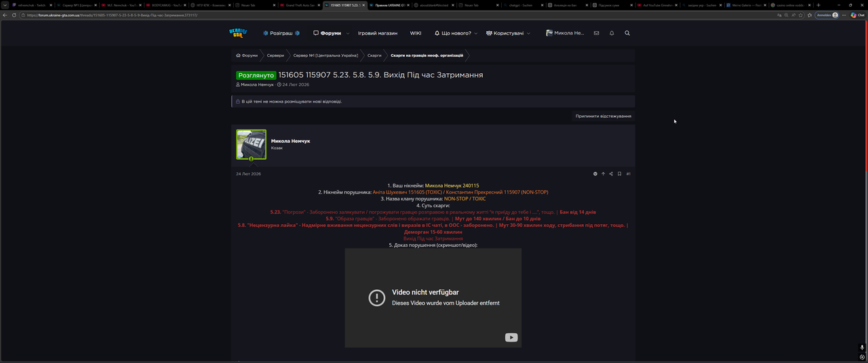Open the inbox envelope icon
868x363 pixels.
pos(596,33)
